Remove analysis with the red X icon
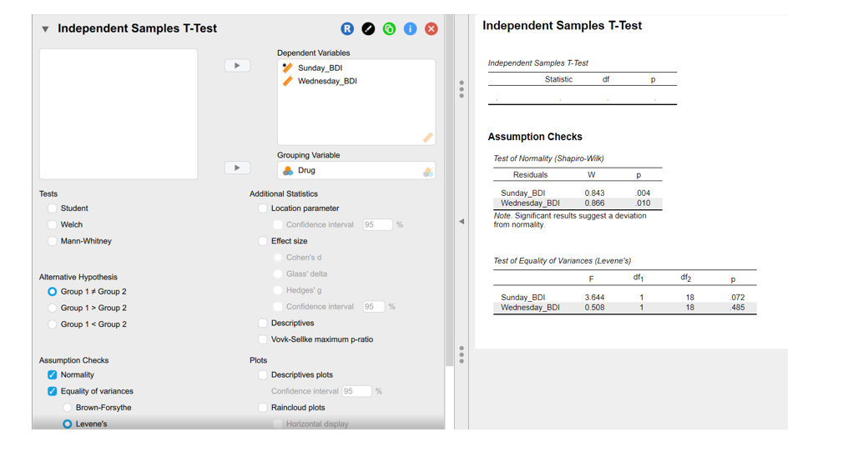Screen dimensions: 868x452 (431, 28)
